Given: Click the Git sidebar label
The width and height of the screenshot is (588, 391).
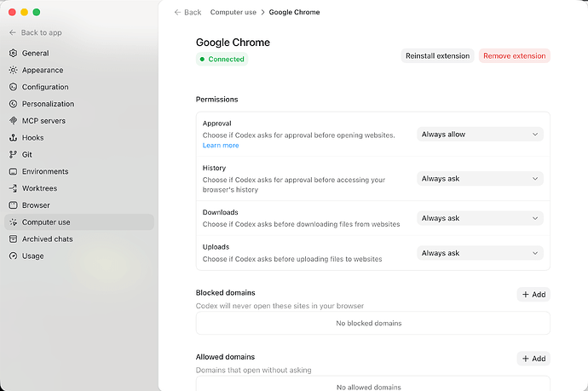Looking at the screenshot, I should pyautogui.click(x=27, y=154).
